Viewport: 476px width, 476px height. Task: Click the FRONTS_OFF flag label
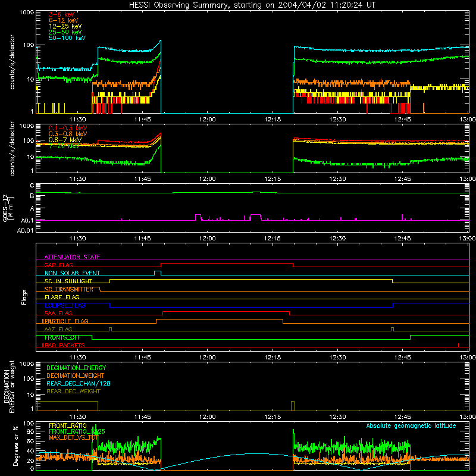point(62,337)
